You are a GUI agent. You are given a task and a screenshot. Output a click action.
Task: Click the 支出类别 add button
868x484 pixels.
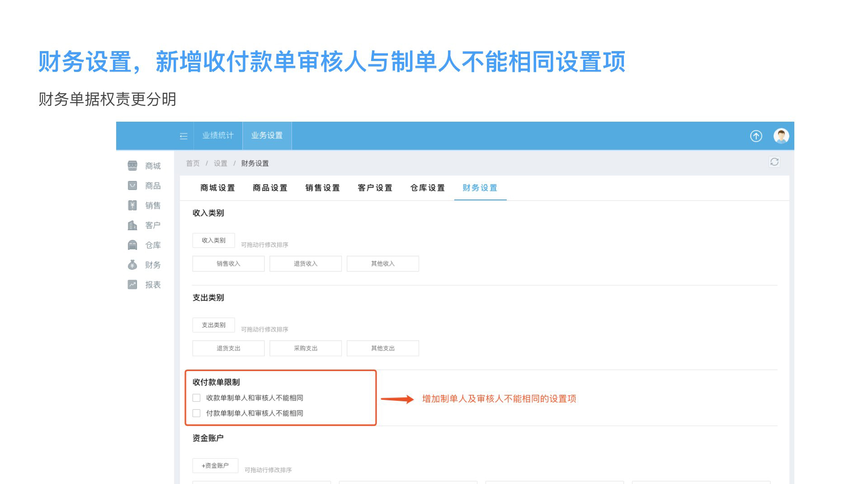coord(213,325)
